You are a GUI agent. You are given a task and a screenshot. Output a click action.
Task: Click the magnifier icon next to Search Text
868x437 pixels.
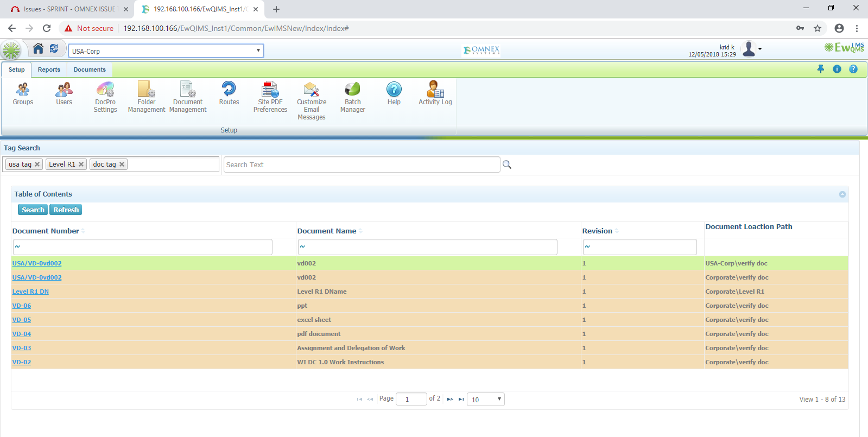507,164
